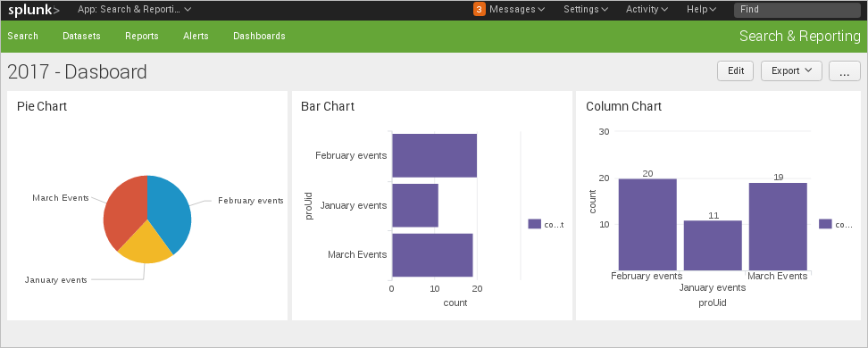Click the Edit dashboard button

pos(735,70)
